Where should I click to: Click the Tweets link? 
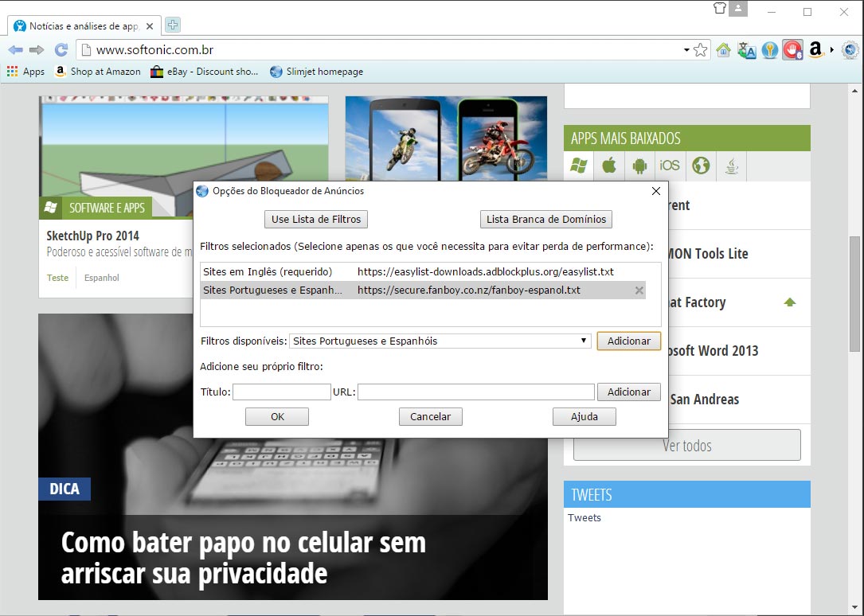pos(584,517)
